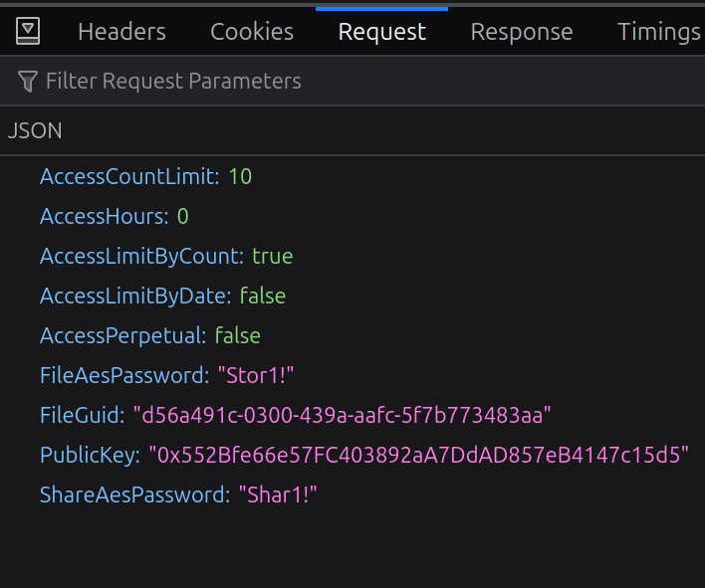Click the PublicKey hex value
The width and height of the screenshot is (705, 588).
tap(418, 455)
